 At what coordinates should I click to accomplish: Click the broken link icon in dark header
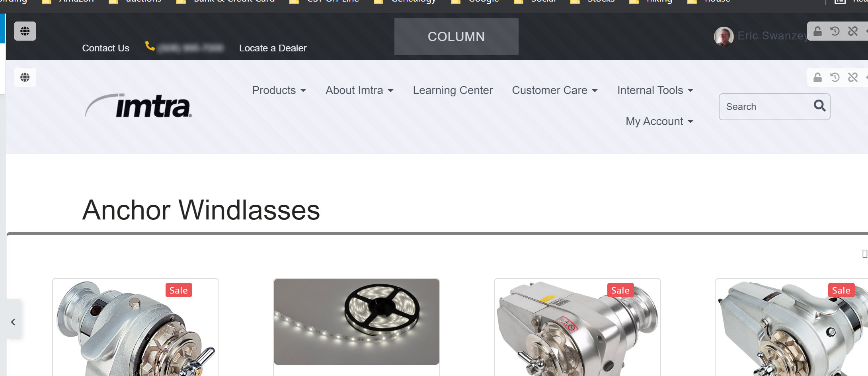click(853, 31)
